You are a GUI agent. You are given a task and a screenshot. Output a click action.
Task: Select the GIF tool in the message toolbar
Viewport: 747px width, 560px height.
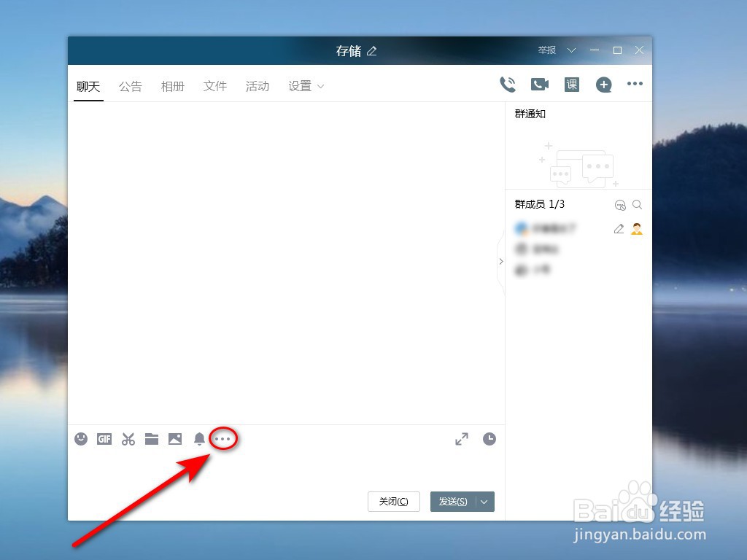click(104, 439)
